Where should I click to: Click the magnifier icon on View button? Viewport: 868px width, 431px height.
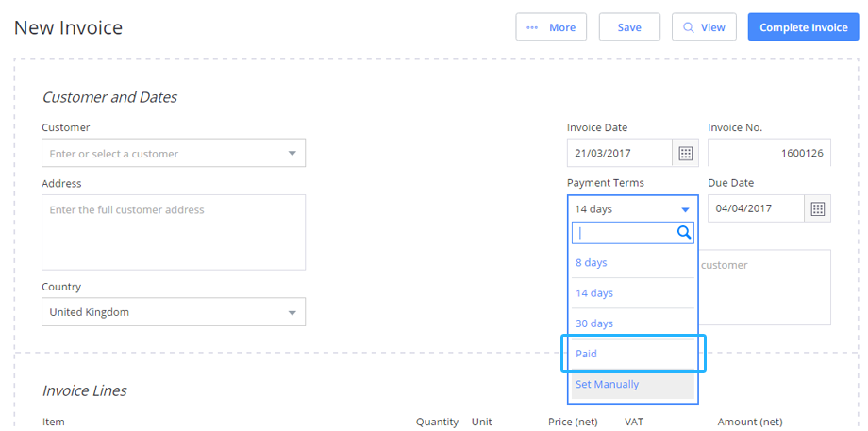689,27
